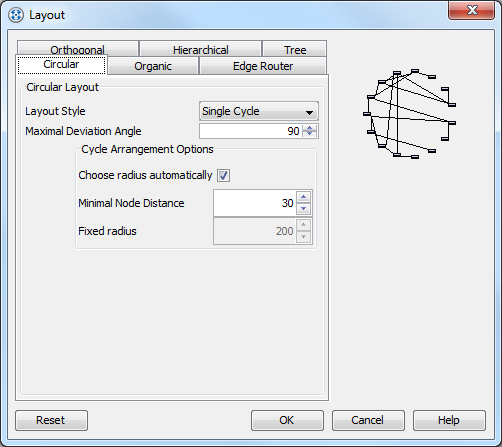
Task: Cancel the Layout dialog
Action: (x=368, y=420)
